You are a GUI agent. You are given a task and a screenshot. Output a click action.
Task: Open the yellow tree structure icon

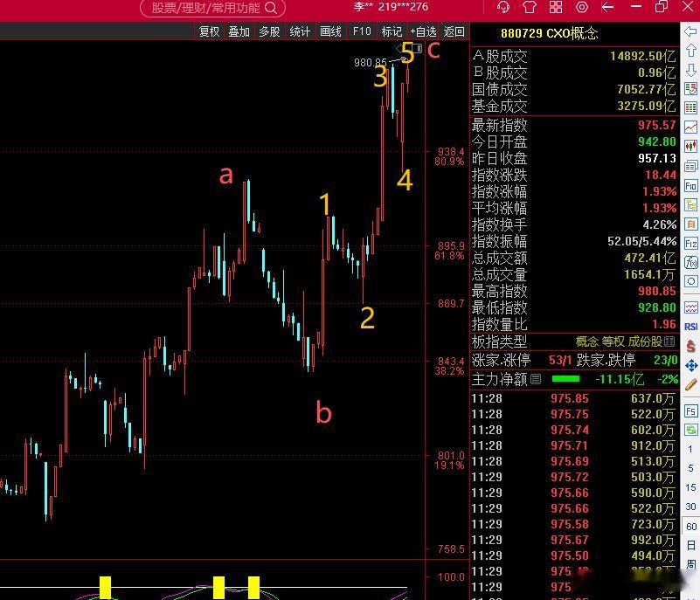[x=690, y=204]
